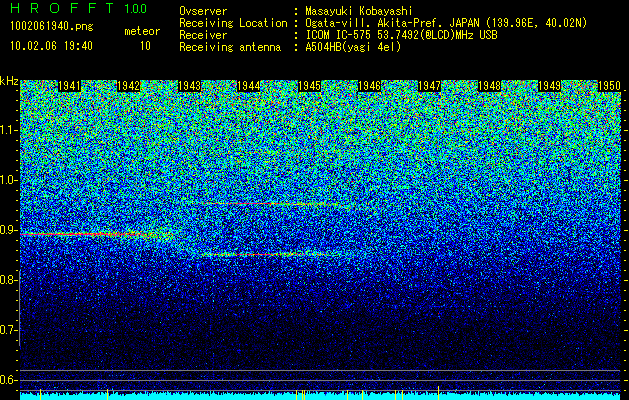Click the 0.7 kHz axis label
Viewport: 629px width, 400px height.
point(8,330)
